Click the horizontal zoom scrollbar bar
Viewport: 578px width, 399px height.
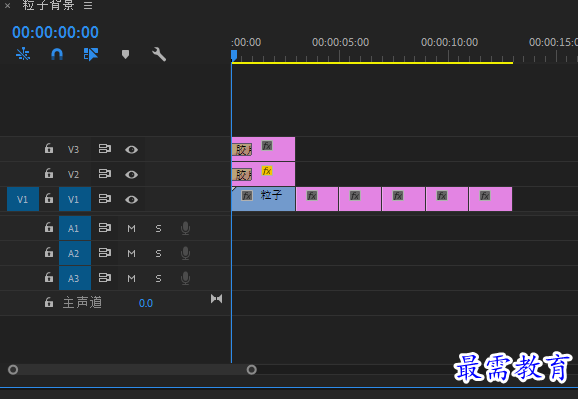tap(132, 369)
